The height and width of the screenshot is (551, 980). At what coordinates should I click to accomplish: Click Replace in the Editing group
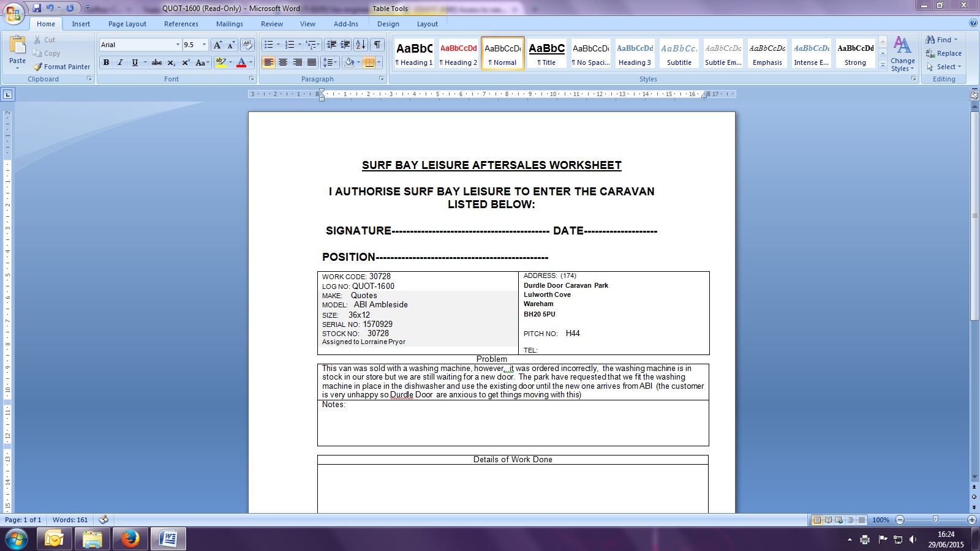[x=944, y=53]
